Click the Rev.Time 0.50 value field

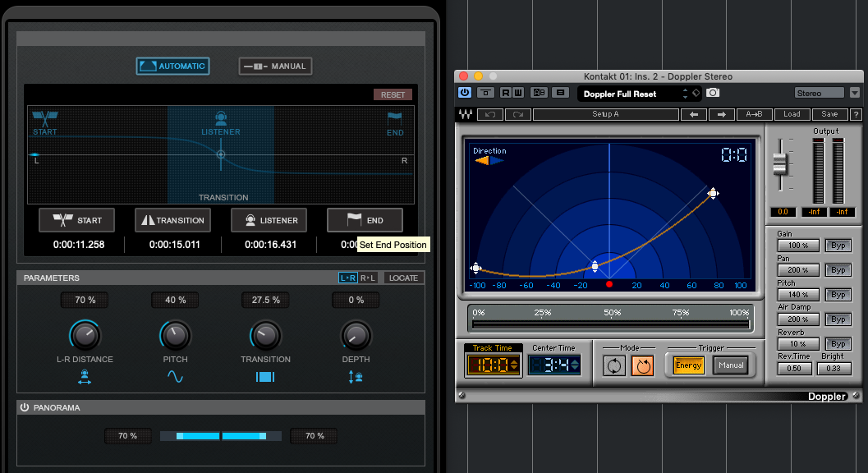pos(794,369)
